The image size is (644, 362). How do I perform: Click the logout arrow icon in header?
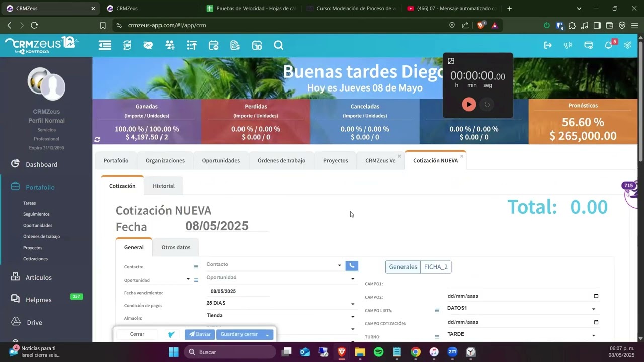coord(548,45)
